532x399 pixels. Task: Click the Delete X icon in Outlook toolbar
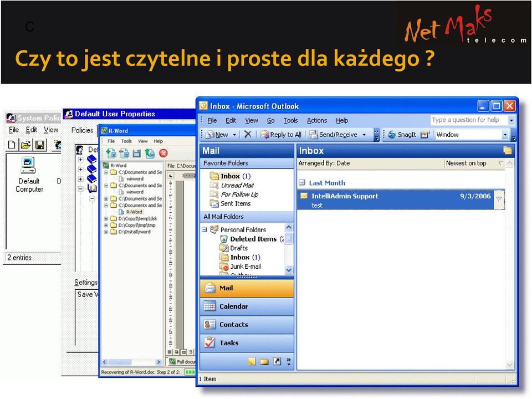(x=248, y=134)
